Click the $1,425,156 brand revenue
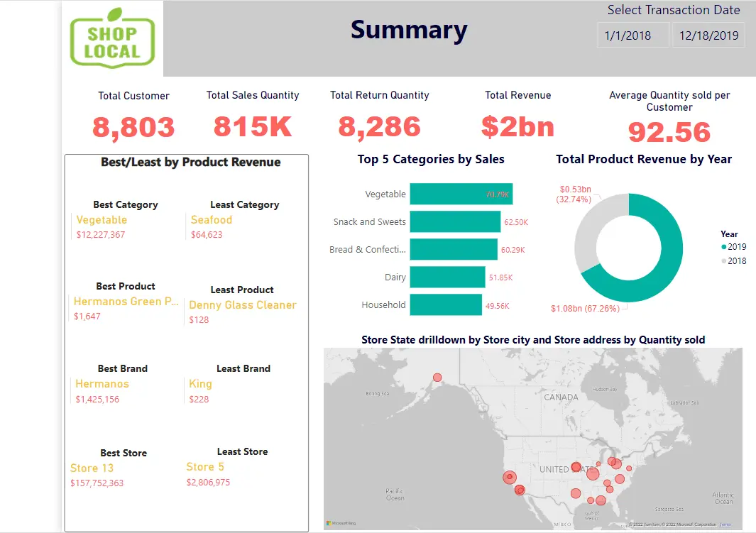 pyautogui.click(x=97, y=399)
